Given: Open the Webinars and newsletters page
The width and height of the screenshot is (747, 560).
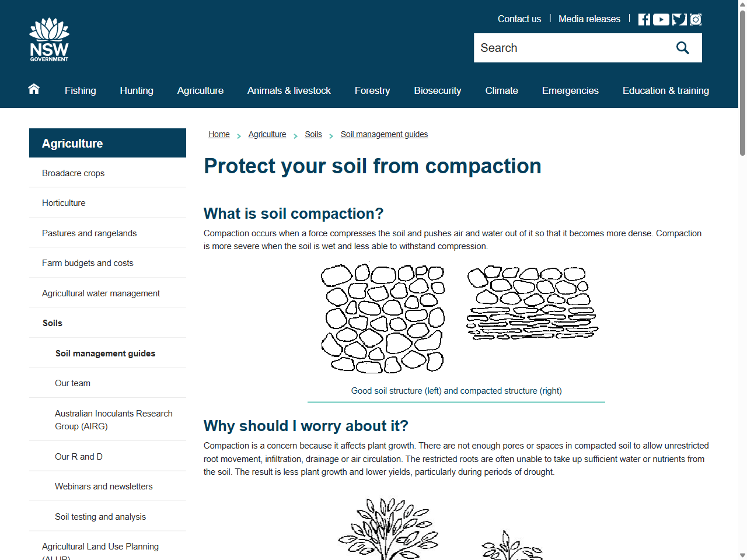Looking at the screenshot, I should 103,486.
